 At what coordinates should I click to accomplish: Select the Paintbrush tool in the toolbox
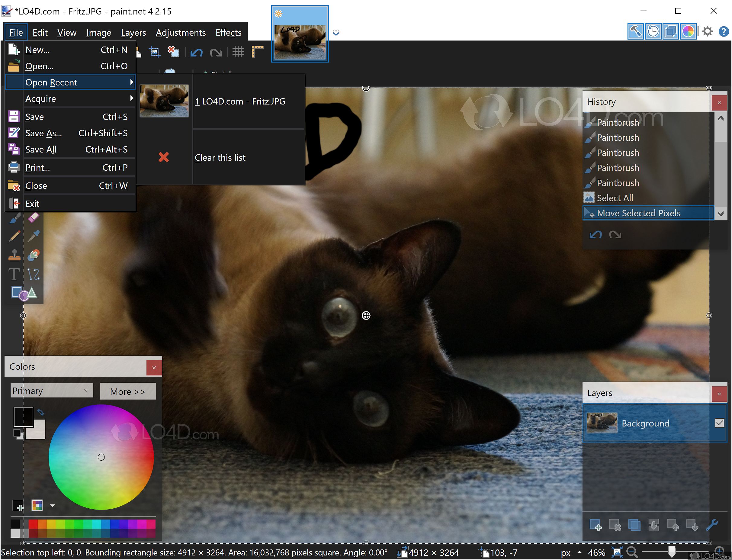(14, 218)
